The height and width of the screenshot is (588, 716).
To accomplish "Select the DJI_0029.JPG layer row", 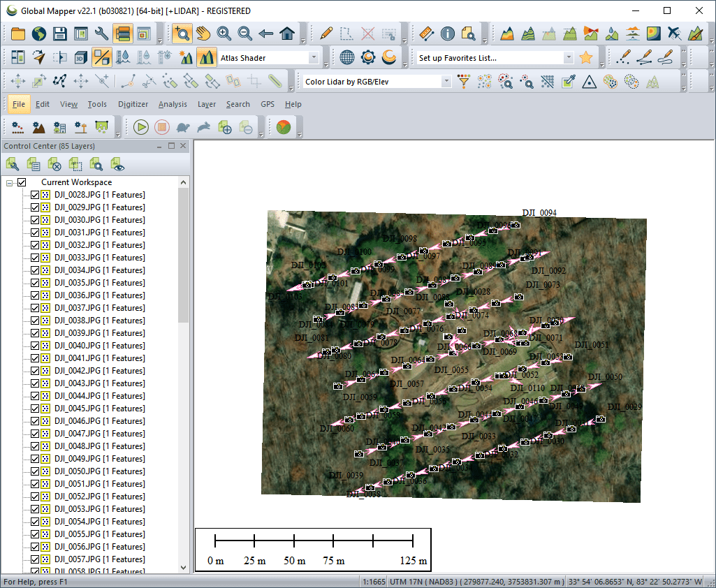I will tap(100, 207).
